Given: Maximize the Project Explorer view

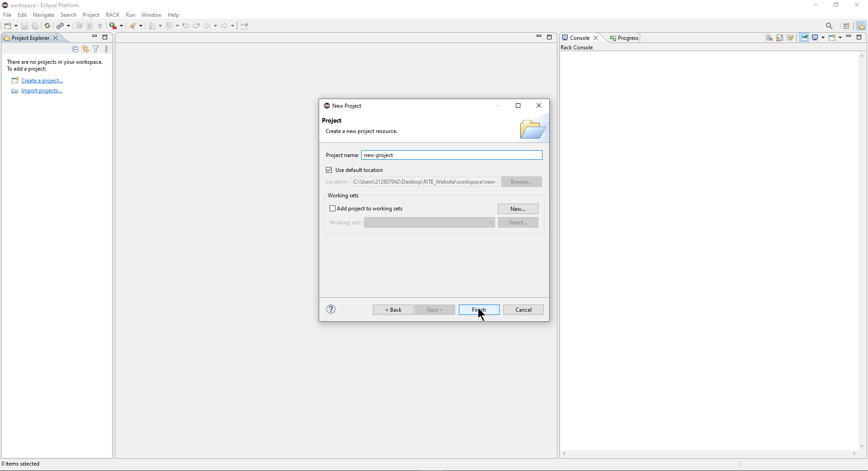Looking at the screenshot, I should coord(105,37).
